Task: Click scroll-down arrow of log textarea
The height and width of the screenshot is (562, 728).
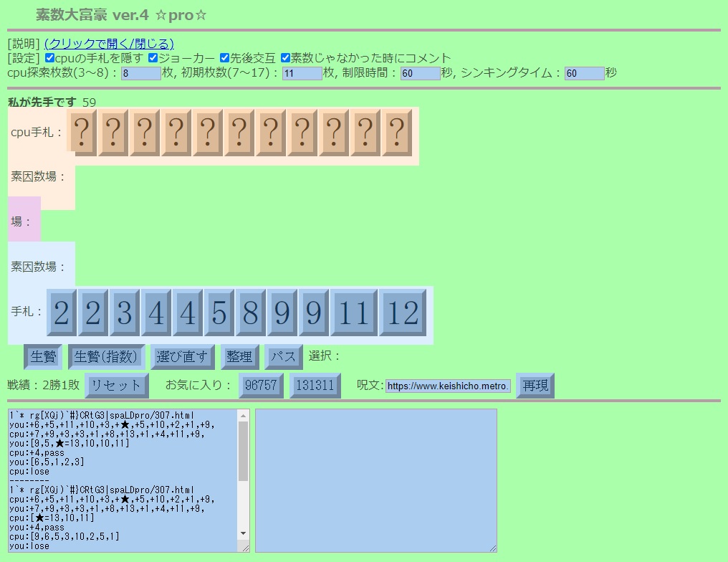Action: click(244, 533)
